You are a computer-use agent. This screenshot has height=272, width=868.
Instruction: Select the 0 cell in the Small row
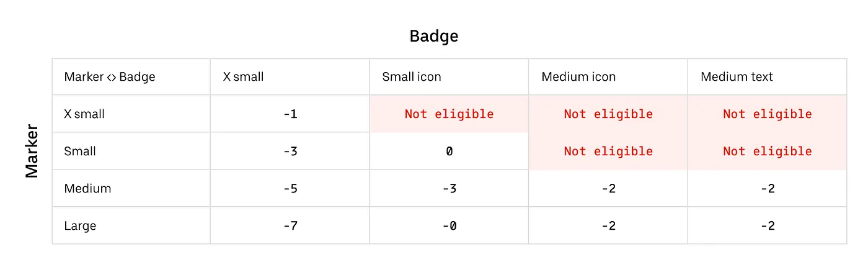coord(449,152)
